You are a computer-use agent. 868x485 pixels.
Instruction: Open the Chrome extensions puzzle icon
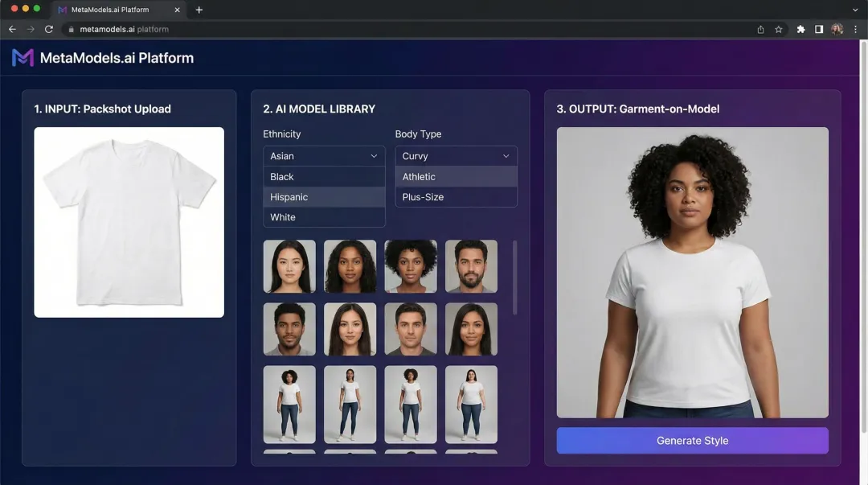tap(800, 28)
